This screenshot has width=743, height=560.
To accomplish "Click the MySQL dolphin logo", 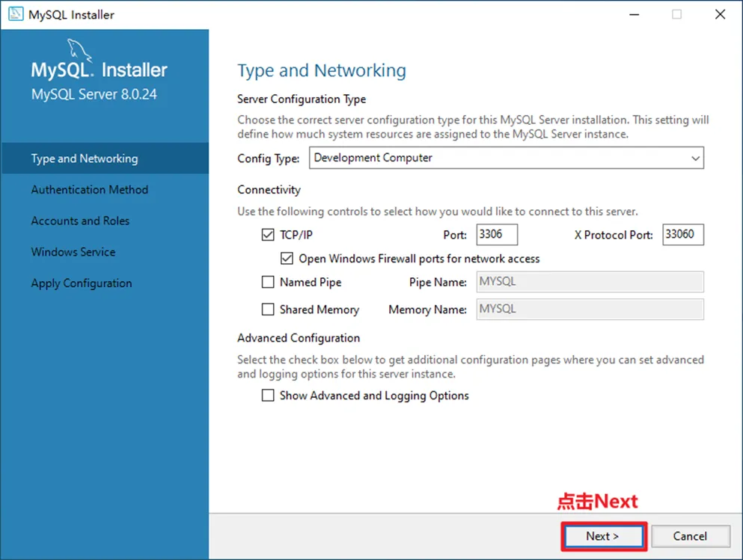I will (81, 51).
